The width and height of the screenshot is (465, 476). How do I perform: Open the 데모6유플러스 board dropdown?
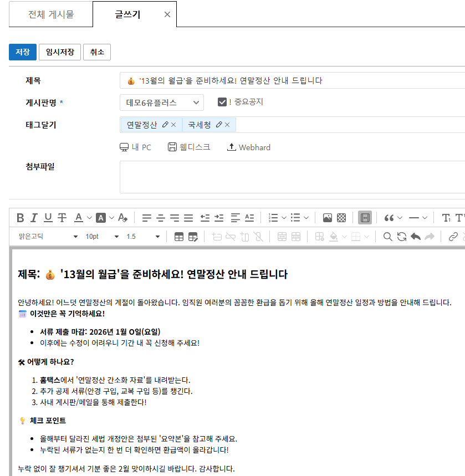tap(161, 103)
